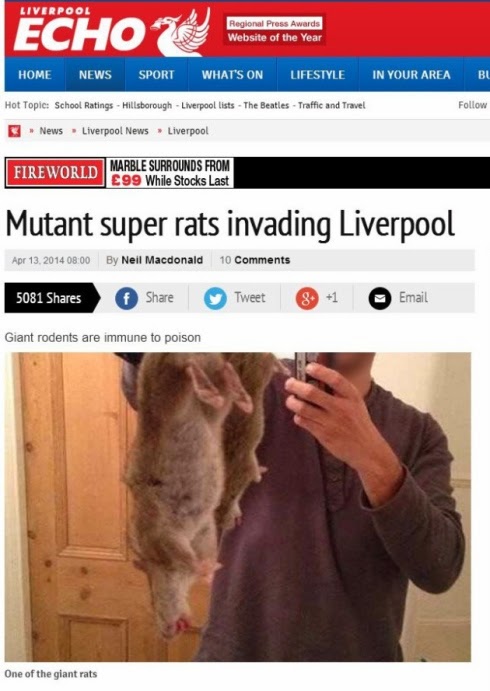Click the liver bird emblem in header

[181, 32]
